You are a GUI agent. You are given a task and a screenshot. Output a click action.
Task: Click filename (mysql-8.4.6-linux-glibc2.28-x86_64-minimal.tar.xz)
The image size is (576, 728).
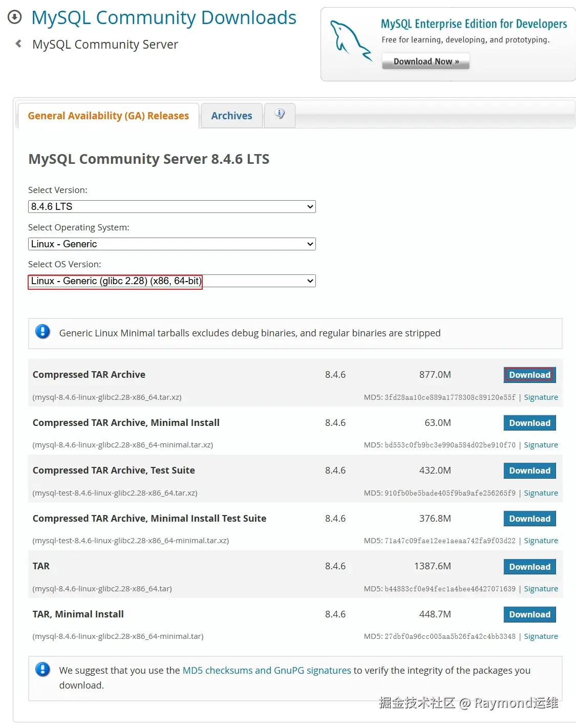click(123, 445)
